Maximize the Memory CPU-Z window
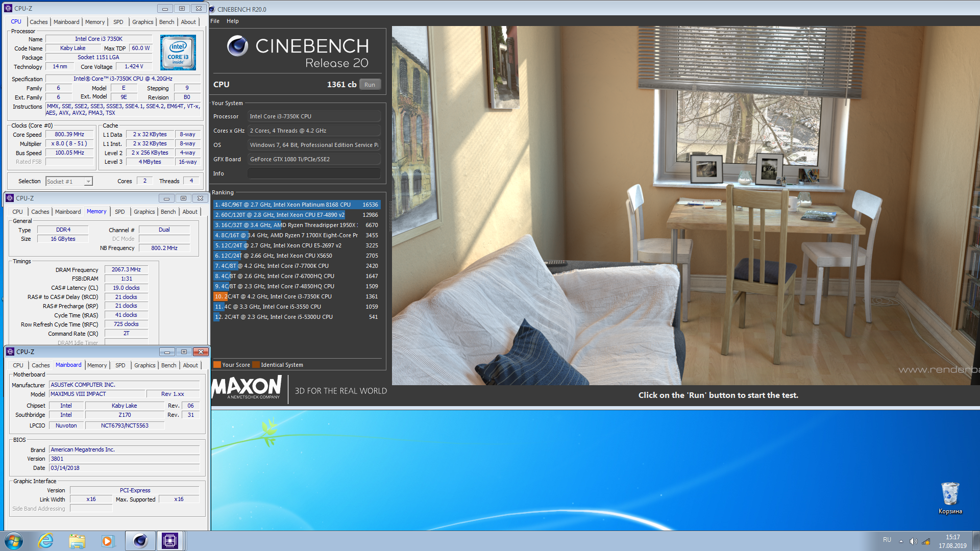 [183, 198]
